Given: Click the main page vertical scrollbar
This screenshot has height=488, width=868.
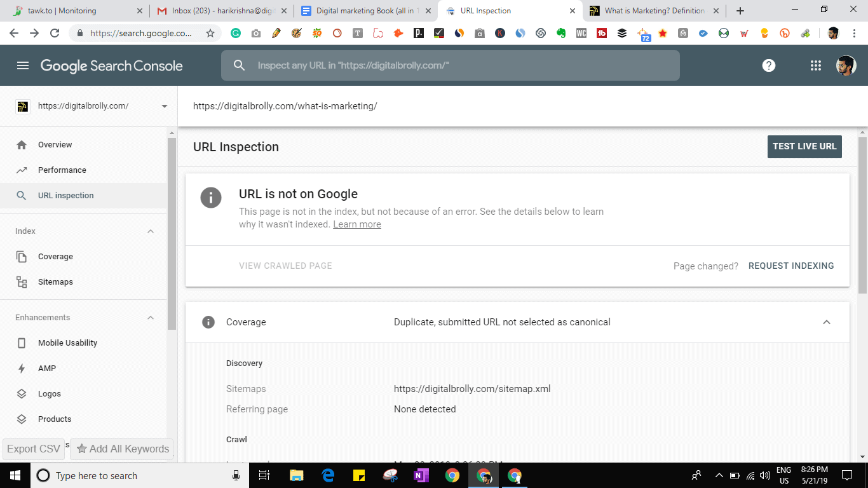Looking at the screenshot, I should 862,215.
